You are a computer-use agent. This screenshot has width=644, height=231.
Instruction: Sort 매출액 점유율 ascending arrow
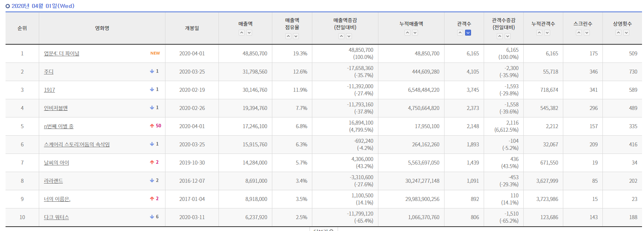(x=288, y=36)
